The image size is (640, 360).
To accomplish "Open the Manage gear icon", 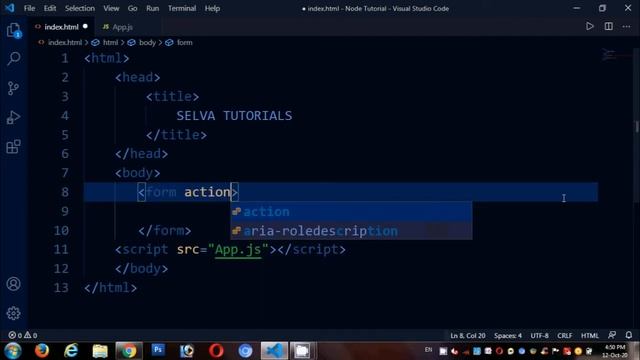I will 13,313.
